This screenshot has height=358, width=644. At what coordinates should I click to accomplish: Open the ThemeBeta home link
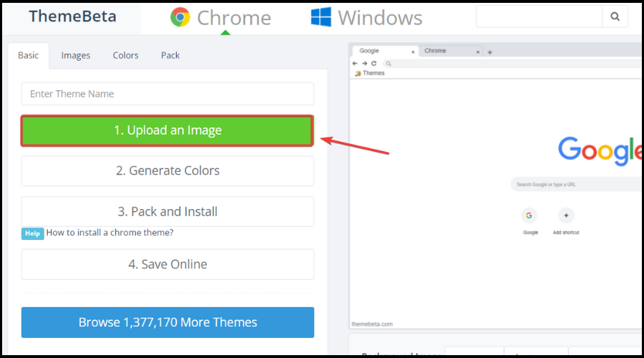coord(72,16)
